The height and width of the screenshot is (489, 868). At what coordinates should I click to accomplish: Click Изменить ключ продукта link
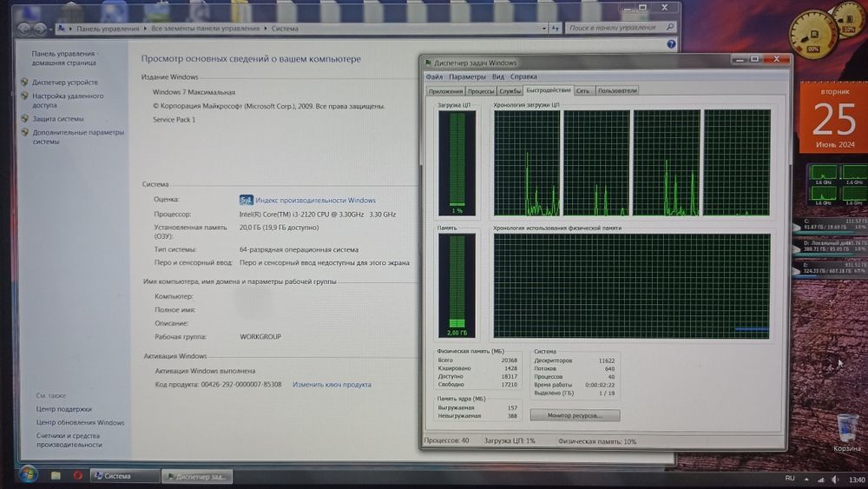(332, 384)
